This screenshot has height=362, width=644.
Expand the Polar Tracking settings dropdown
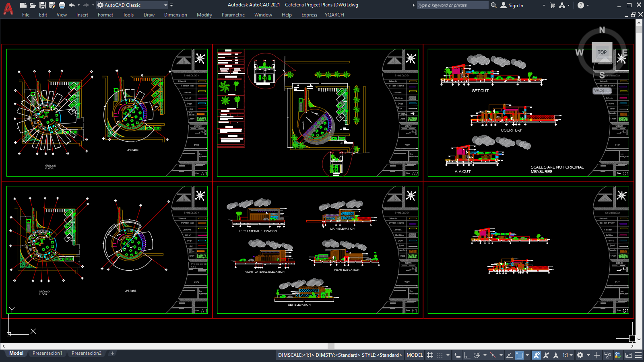coord(485,355)
